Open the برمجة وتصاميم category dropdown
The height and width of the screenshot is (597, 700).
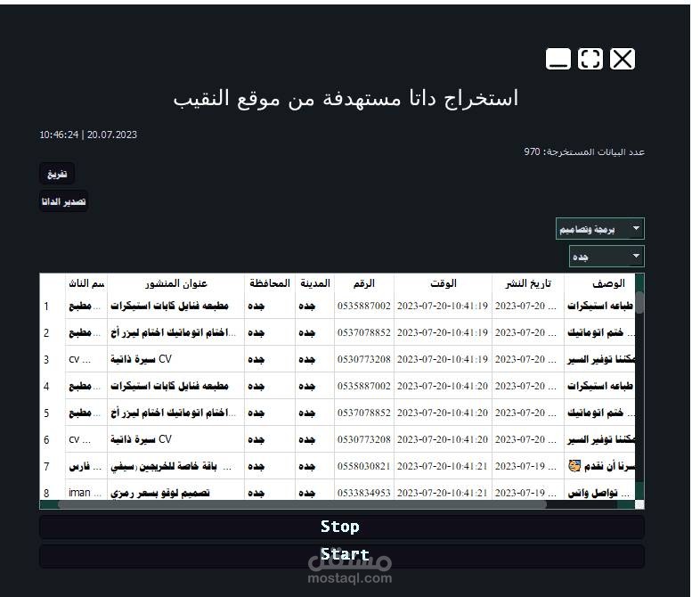tap(600, 229)
